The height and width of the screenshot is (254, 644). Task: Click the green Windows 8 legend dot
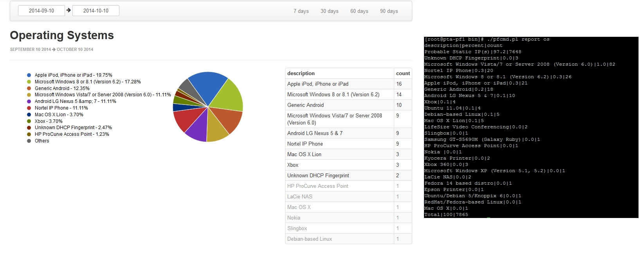click(29, 82)
